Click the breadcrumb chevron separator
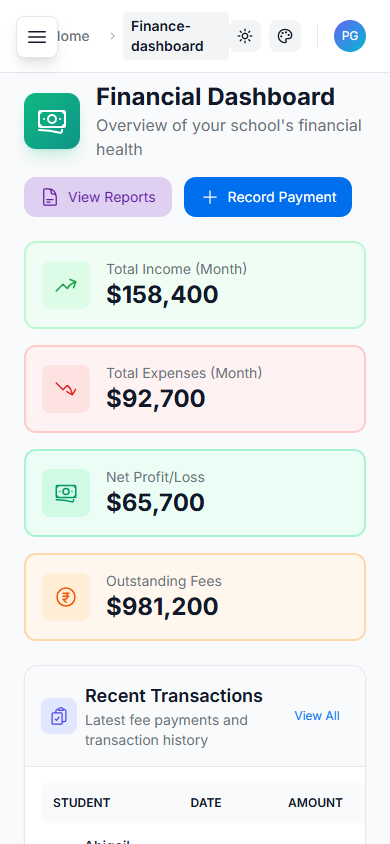 tap(112, 36)
